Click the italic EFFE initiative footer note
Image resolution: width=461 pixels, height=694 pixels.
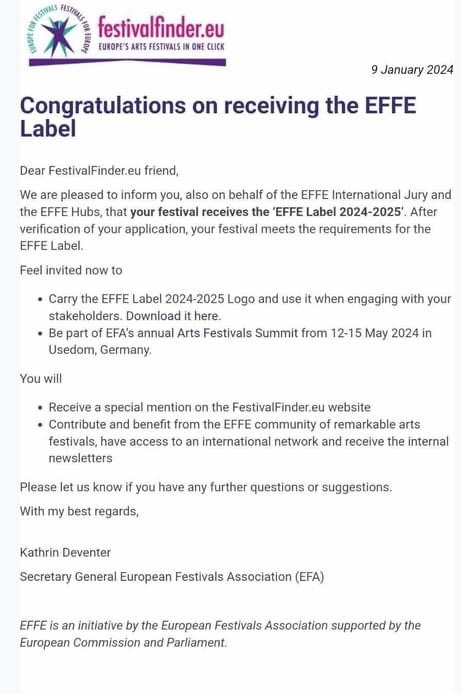coord(220,634)
